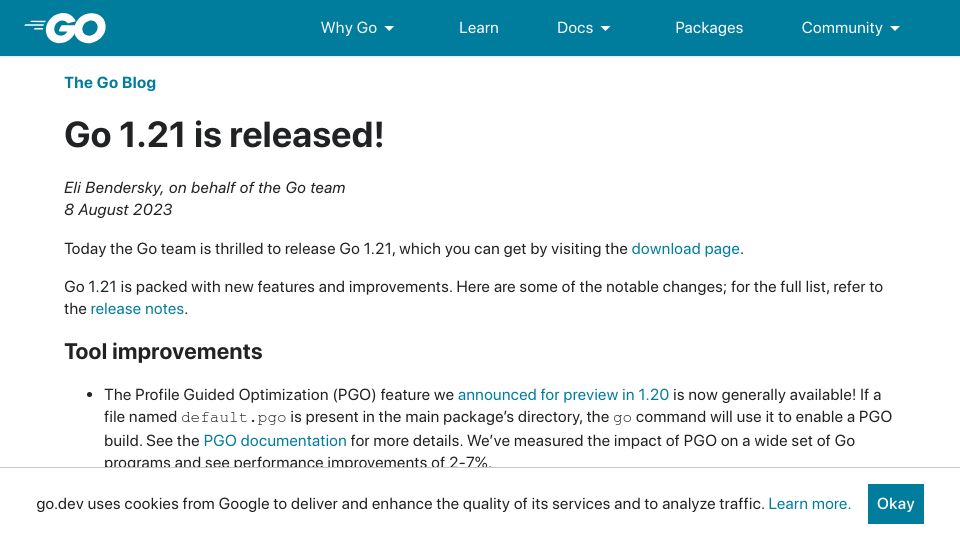The height and width of the screenshot is (540, 960).
Task: Click Learn more in cookie banner
Action: (x=809, y=504)
